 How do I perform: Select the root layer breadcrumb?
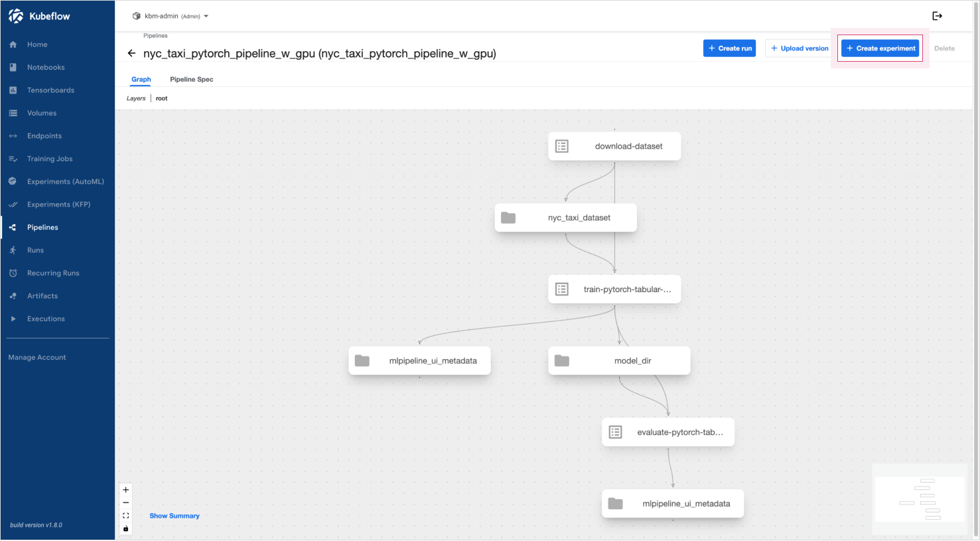tap(162, 98)
